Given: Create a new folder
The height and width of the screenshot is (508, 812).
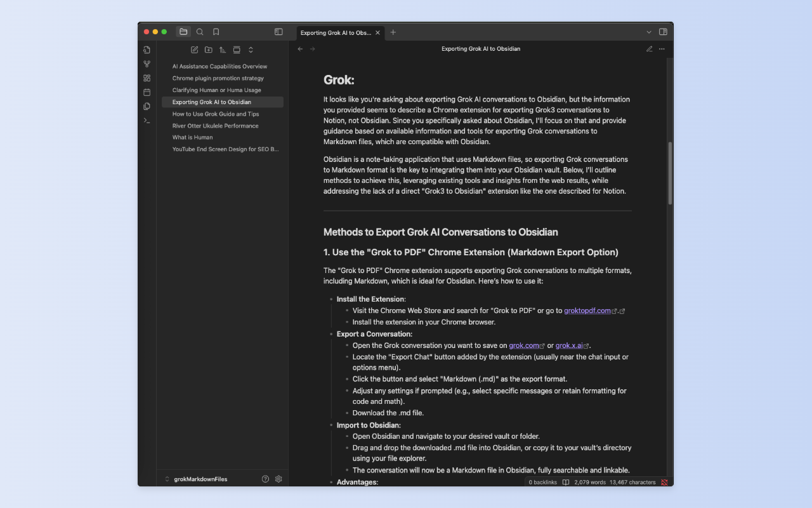Looking at the screenshot, I should click(209, 50).
